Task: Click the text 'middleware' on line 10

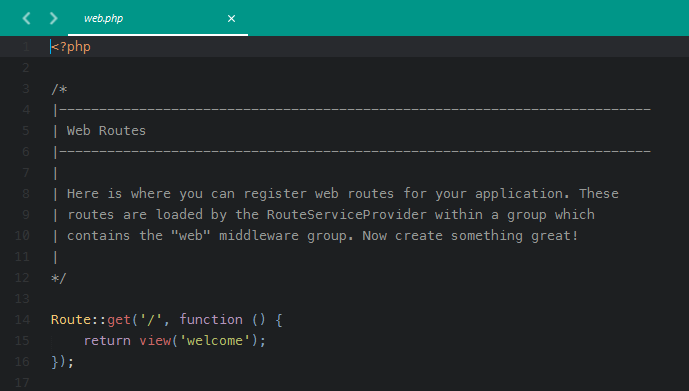Action: pos(259,235)
